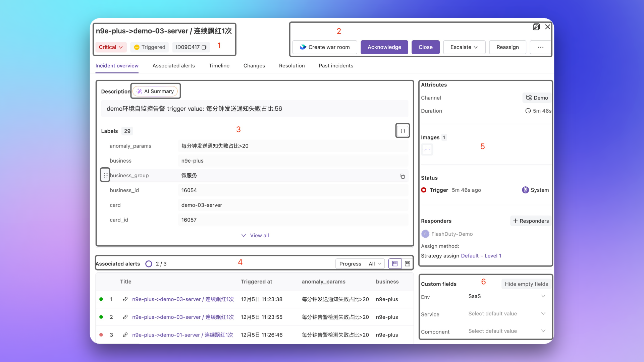Copy the business_group value icon
The width and height of the screenshot is (644, 362).
pos(402,176)
